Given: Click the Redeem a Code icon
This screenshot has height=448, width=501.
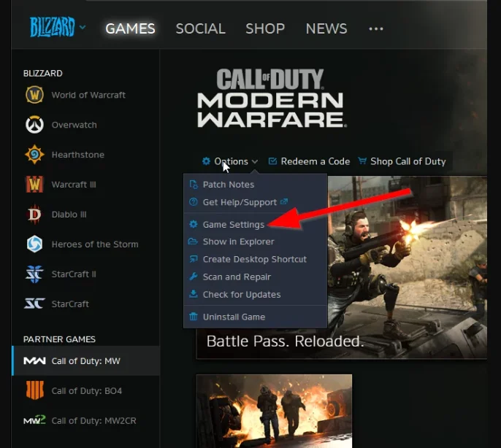Looking at the screenshot, I should [x=272, y=161].
